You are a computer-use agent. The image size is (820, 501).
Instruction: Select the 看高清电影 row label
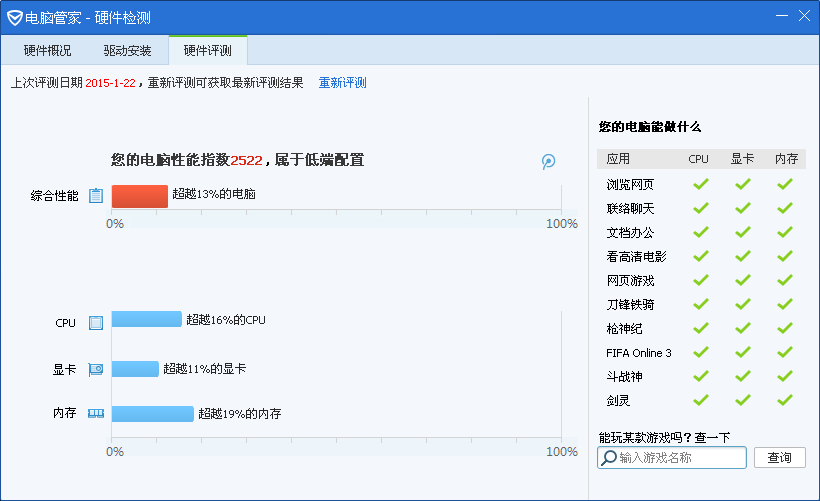pos(636,257)
